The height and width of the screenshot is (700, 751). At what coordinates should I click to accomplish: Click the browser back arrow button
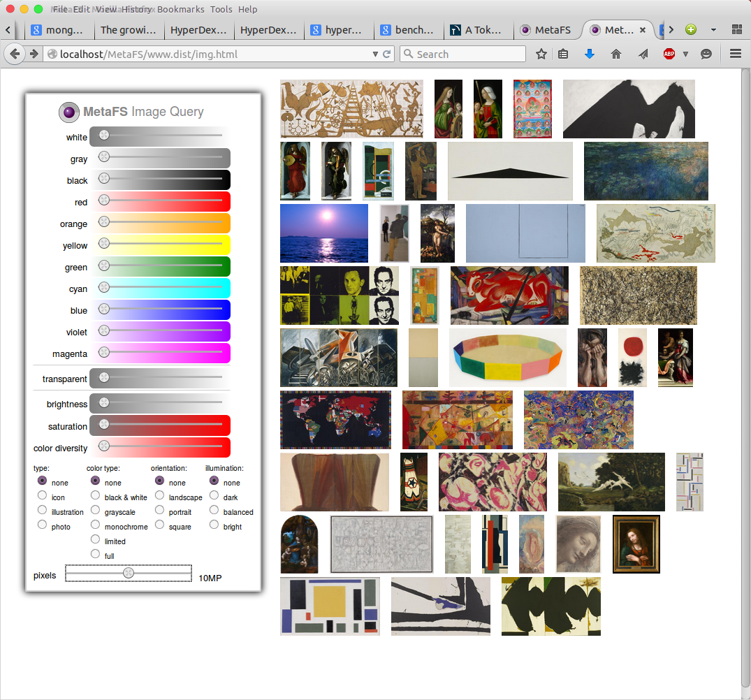(x=15, y=54)
